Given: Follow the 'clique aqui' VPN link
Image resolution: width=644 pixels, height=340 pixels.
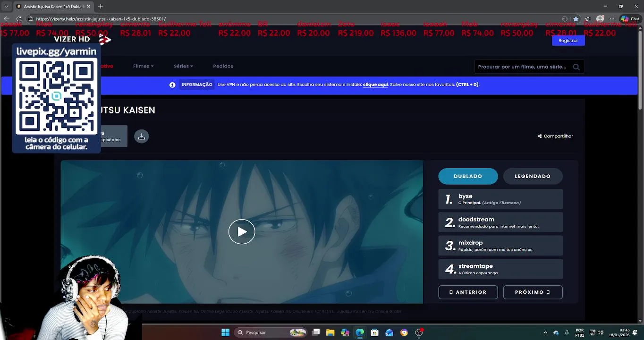Looking at the screenshot, I should click(375, 85).
